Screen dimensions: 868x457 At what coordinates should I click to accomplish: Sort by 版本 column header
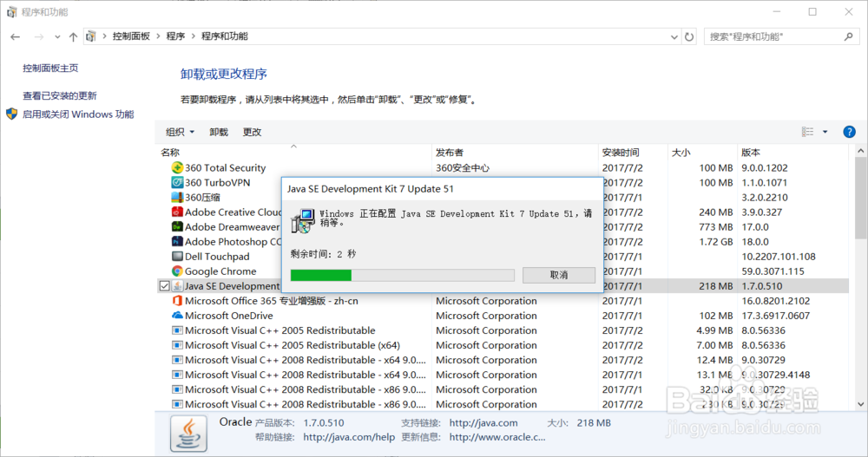click(x=751, y=152)
